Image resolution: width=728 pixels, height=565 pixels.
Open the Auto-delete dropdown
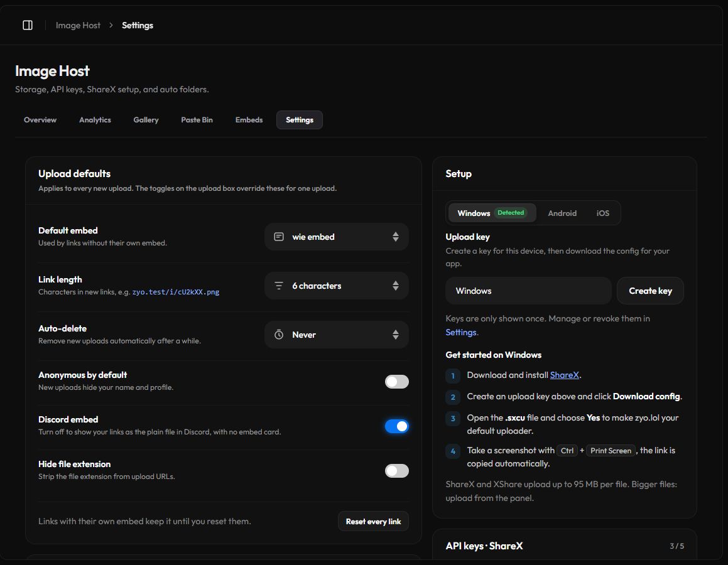tap(337, 335)
